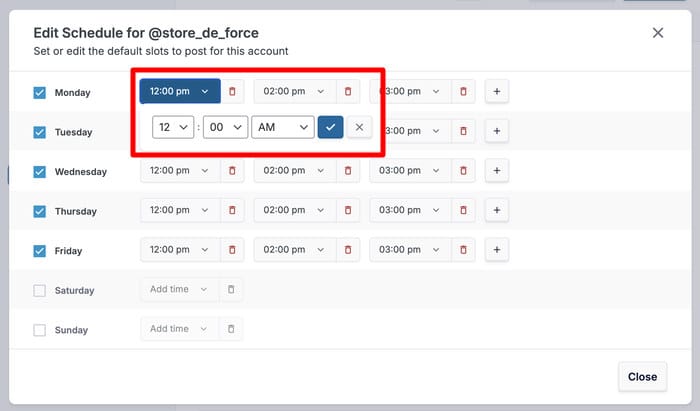The height and width of the screenshot is (411, 700).
Task: Add another slot to Wednesday with plus
Action: (497, 171)
